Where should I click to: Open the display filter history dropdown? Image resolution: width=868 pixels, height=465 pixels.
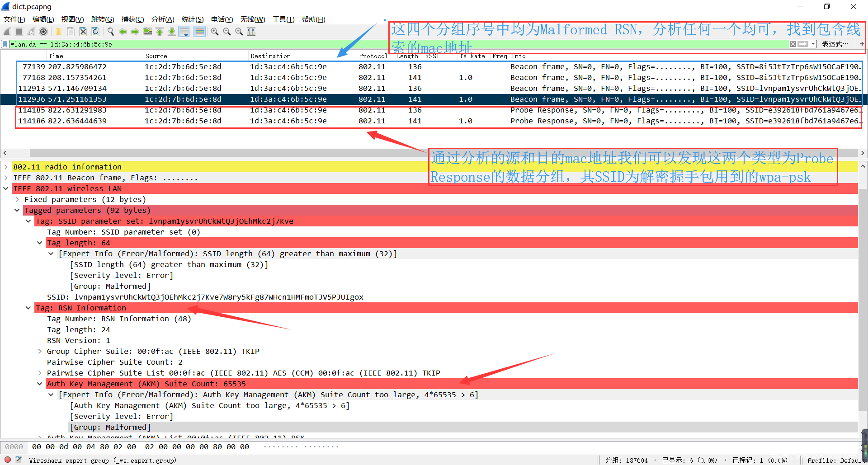[x=813, y=44]
